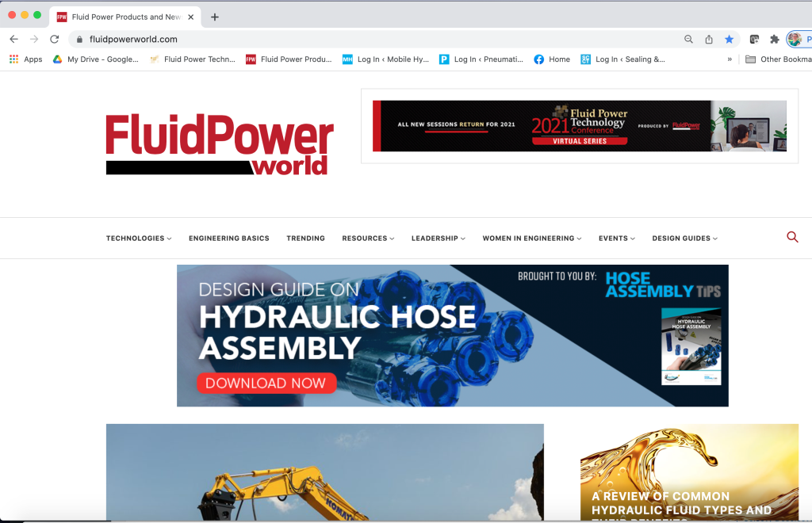Open the Other Bookmarks folder
Screen dimensions: 812x523
(779, 59)
